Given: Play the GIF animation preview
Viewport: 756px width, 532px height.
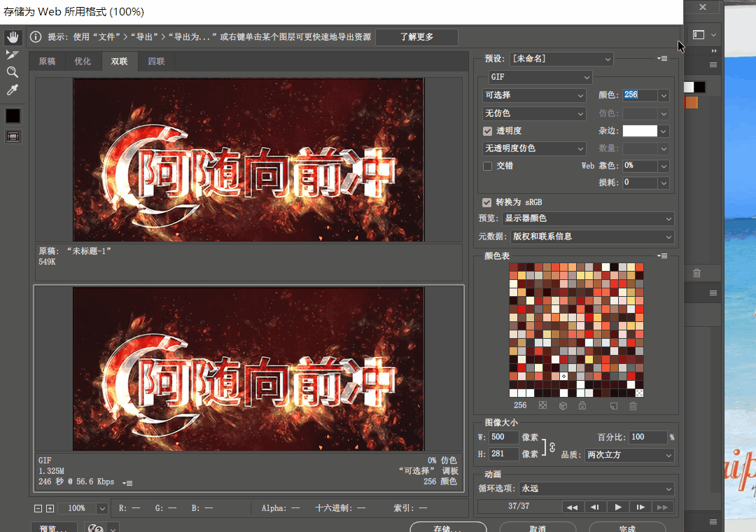Looking at the screenshot, I should (618, 507).
